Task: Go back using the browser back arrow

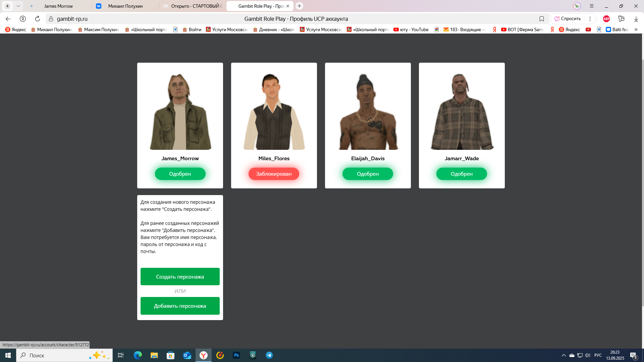Action: click(8, 19)
